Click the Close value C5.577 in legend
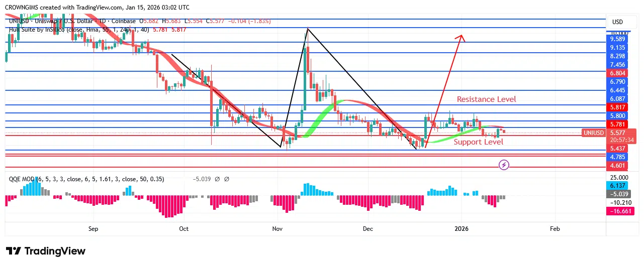This screenshot has width=644, height=266. (216, 21)
